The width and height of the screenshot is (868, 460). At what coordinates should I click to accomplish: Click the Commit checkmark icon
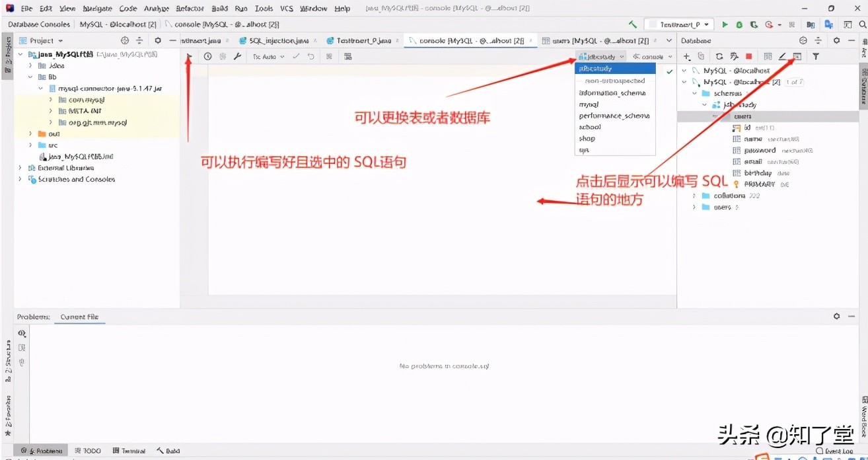point(297,57)
